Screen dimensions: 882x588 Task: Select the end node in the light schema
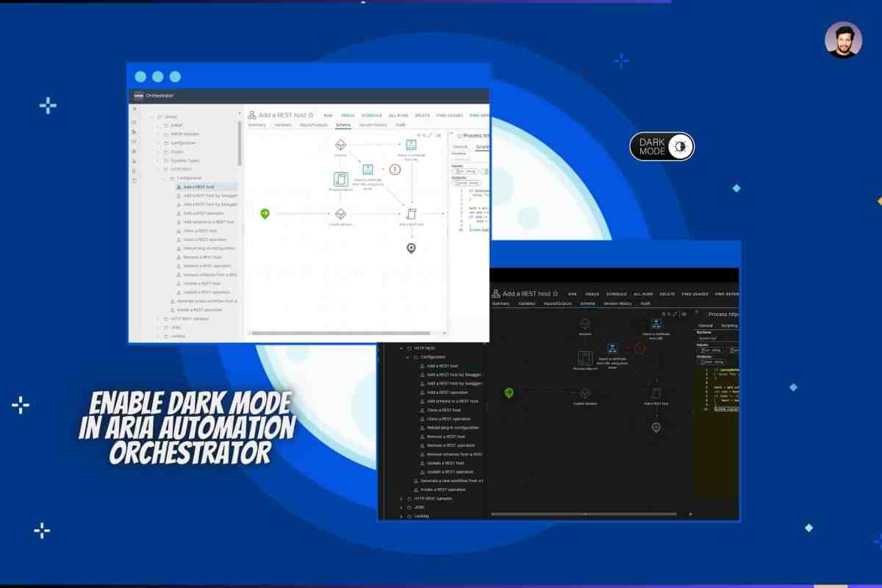[411, 248]
